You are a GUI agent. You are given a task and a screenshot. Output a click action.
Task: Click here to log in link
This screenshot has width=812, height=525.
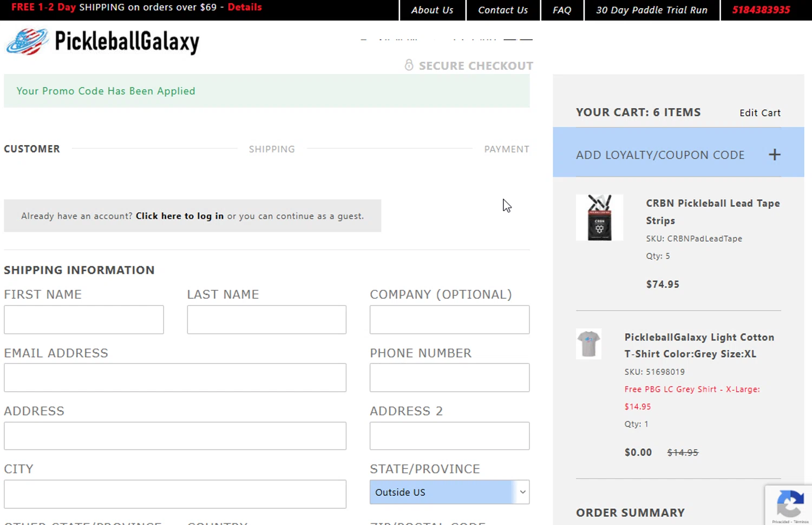pyautogui.click(x=180, y=216)
